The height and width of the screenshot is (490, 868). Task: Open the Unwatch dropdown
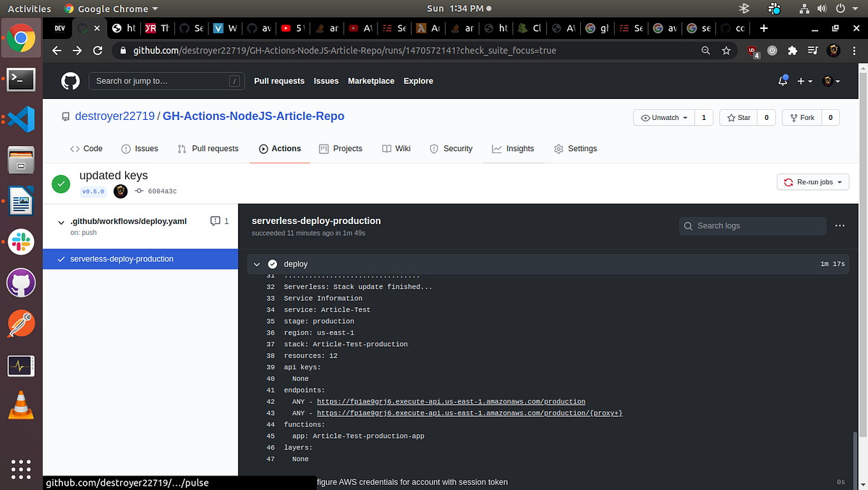click(663, 117)
